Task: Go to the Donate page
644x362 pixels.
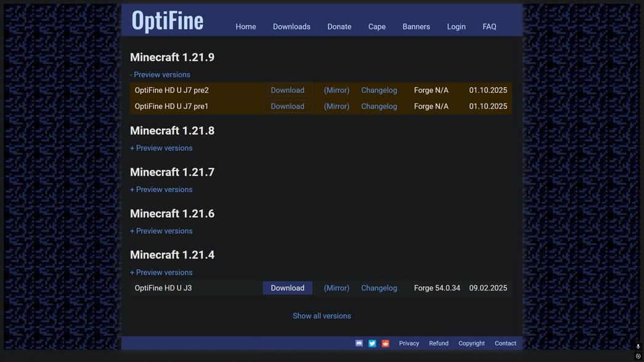Action: coord(339,26)
